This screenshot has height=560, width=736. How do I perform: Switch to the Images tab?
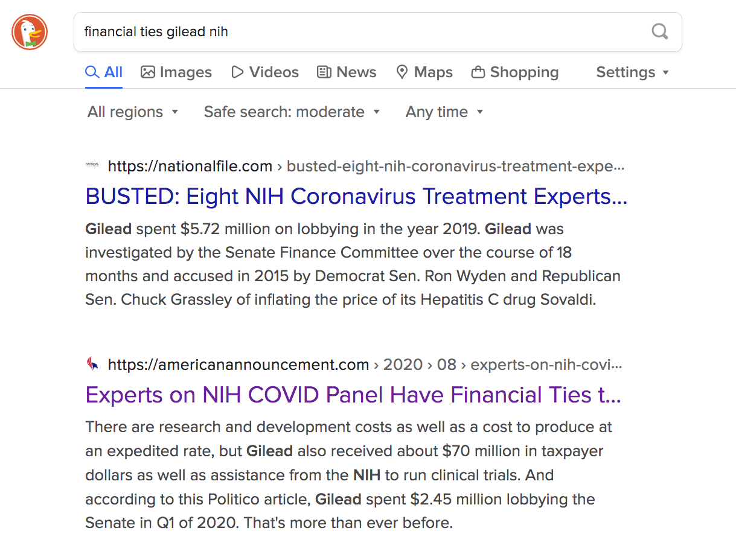click(176, 72)
